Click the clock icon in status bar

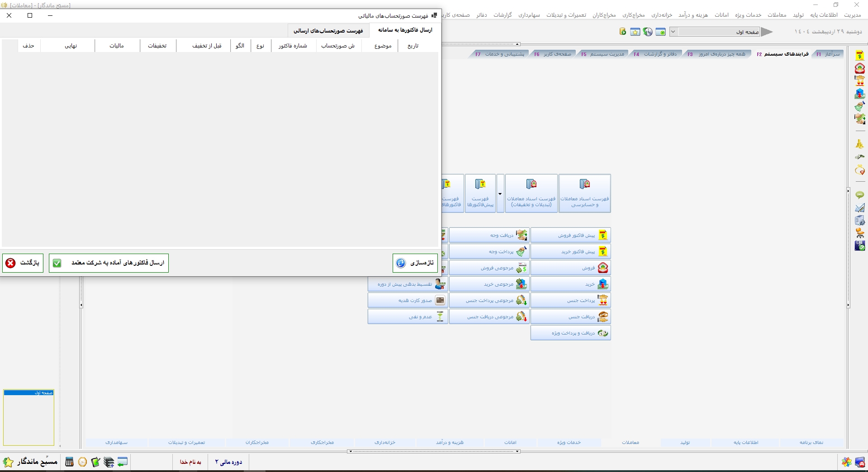click(82, 462)
